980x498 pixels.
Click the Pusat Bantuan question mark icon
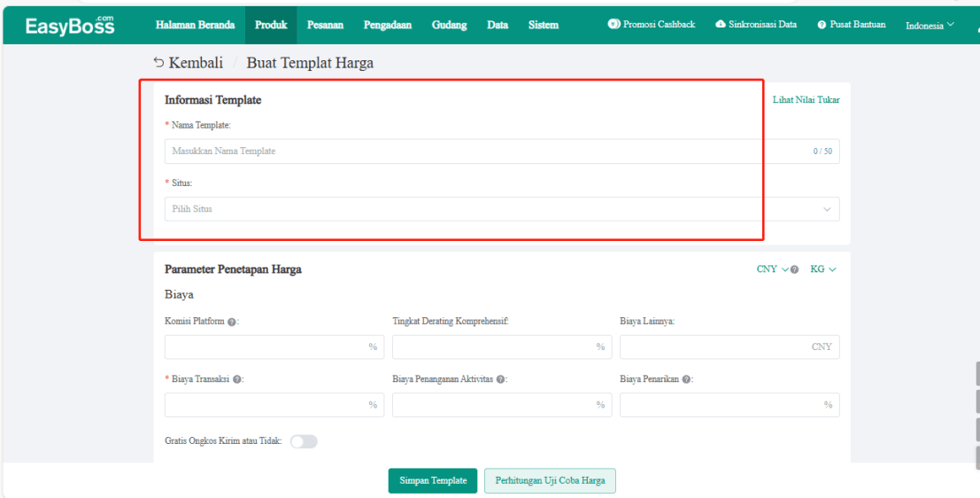(x=822, y=25)
